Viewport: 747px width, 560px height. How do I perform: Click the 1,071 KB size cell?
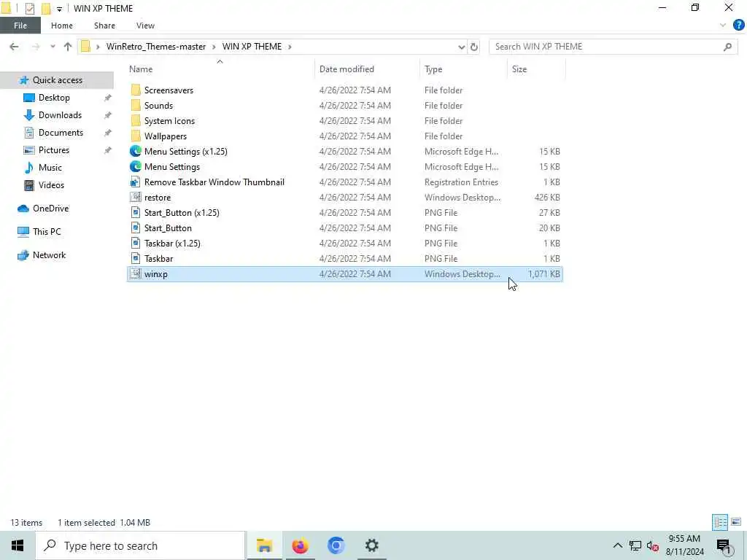coord(543,274)
